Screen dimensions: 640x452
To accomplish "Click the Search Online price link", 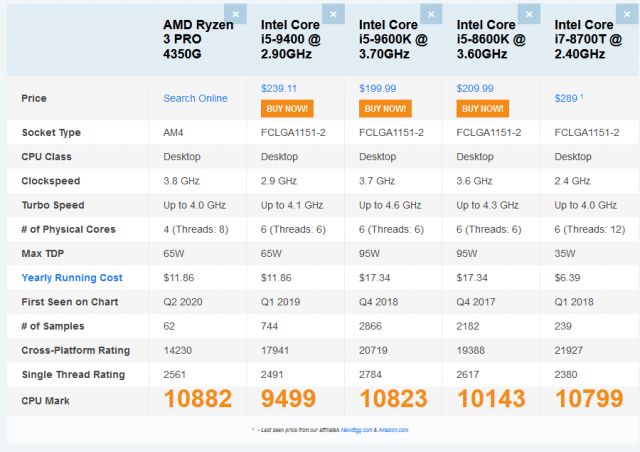I will click(x=195, y=98).
